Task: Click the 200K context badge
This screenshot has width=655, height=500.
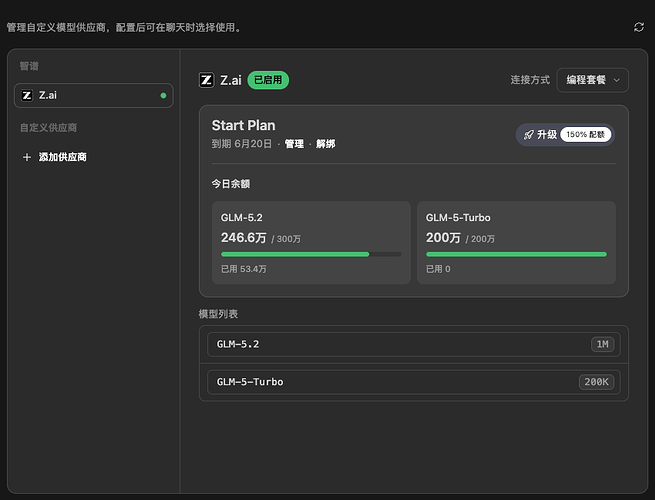Action: tap(597, 382)
